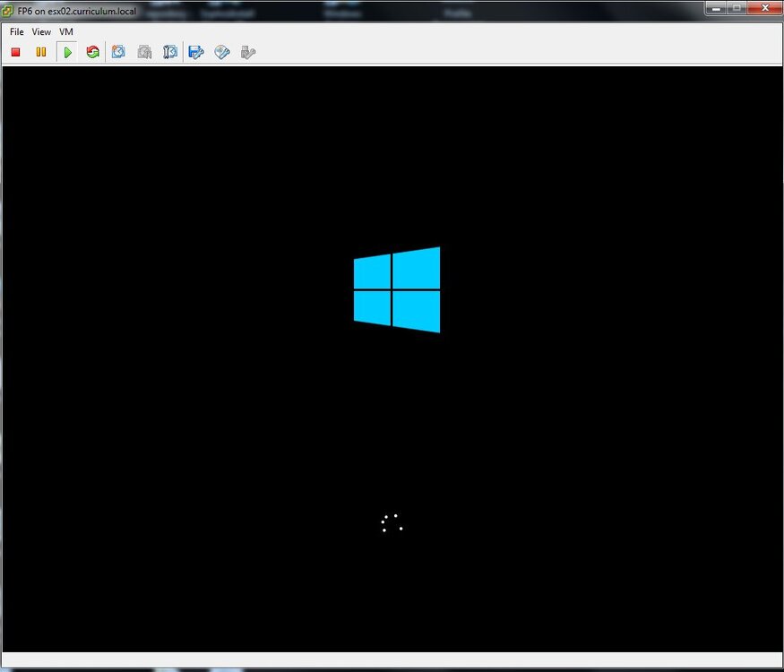Screen dimensions: 784x672
Task: Click the yellow Suspend VM button
Action: pyautogui.click(x=41, y=52)
